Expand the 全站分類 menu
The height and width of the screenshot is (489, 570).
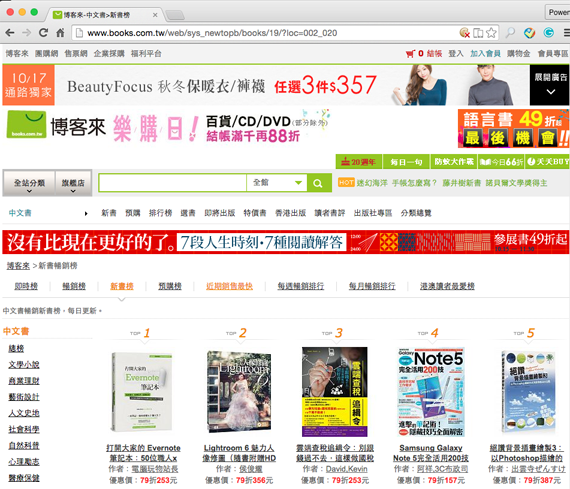pos(29,184)
